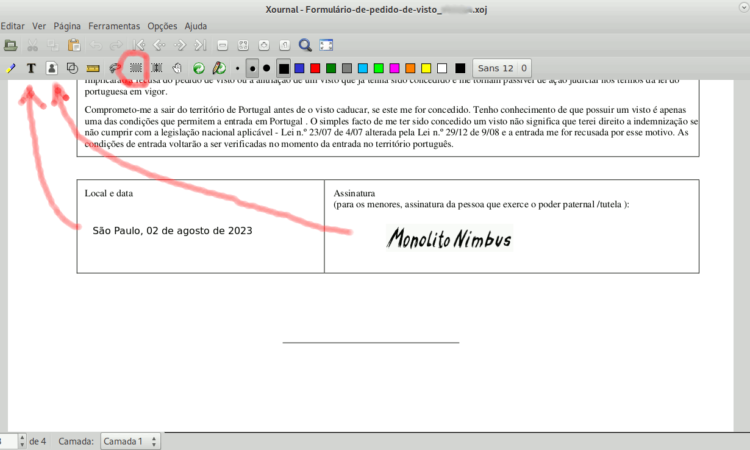
Task: Open the Camada 1 layer dropdown
Action: tap(130, 441)
